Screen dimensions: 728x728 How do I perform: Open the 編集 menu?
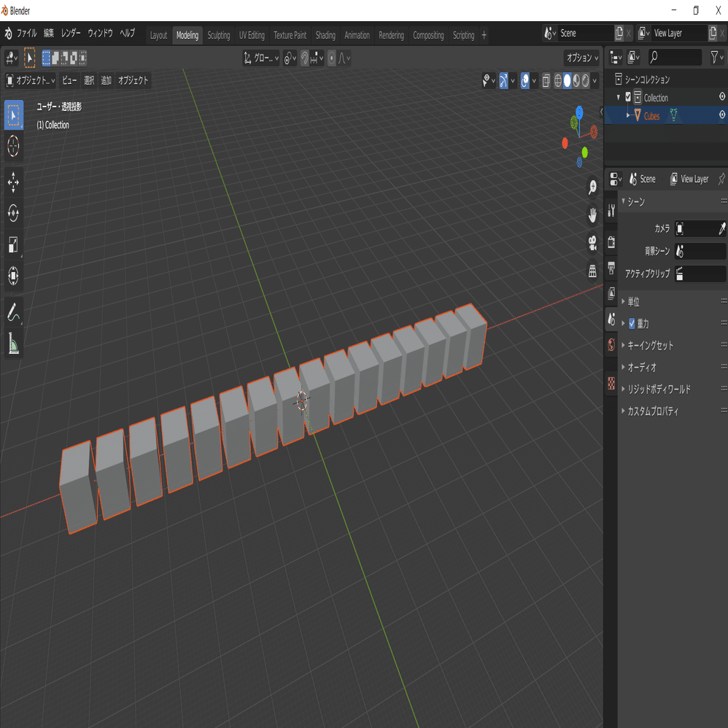[x=49, y=34]
